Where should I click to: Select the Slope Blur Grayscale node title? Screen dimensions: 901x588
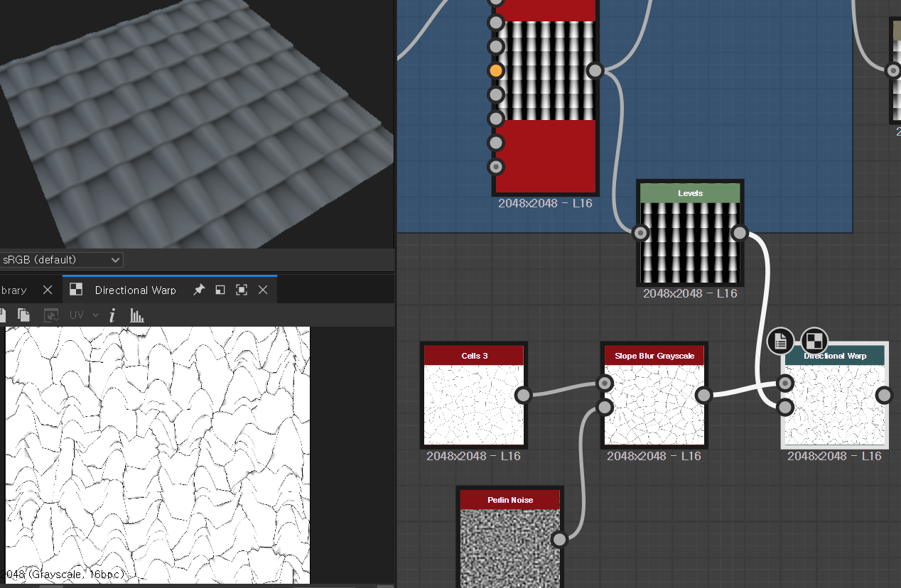tap(654, 356)
